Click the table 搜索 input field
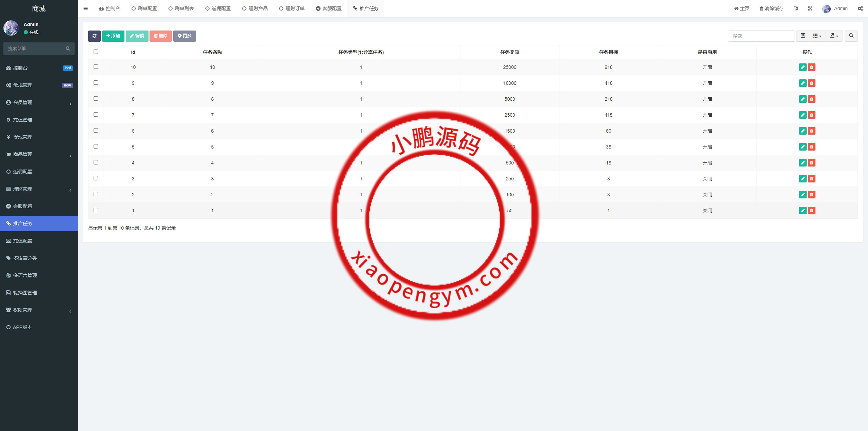The height and width of the screenshot is (431, 868). (x=761, y=36)
